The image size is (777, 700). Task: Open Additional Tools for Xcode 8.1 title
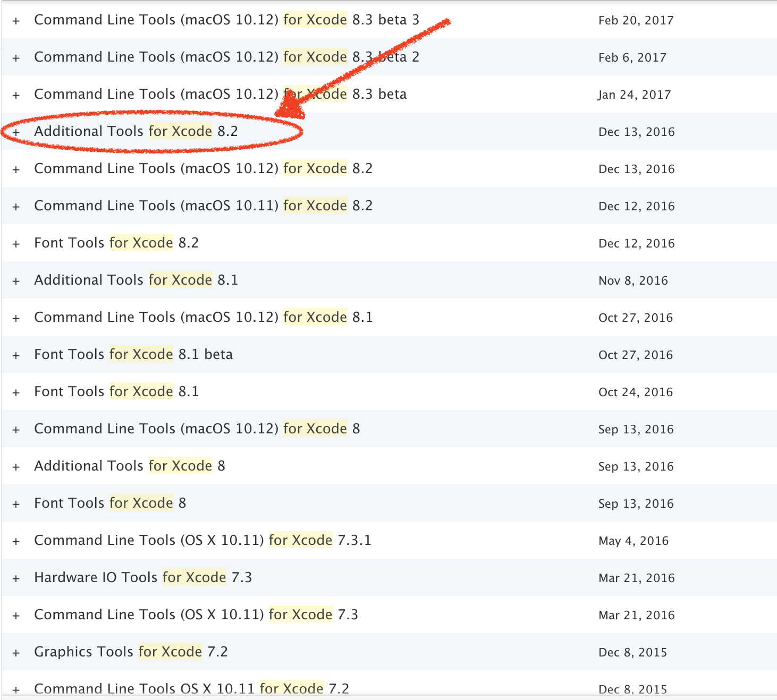coord(136,280)
